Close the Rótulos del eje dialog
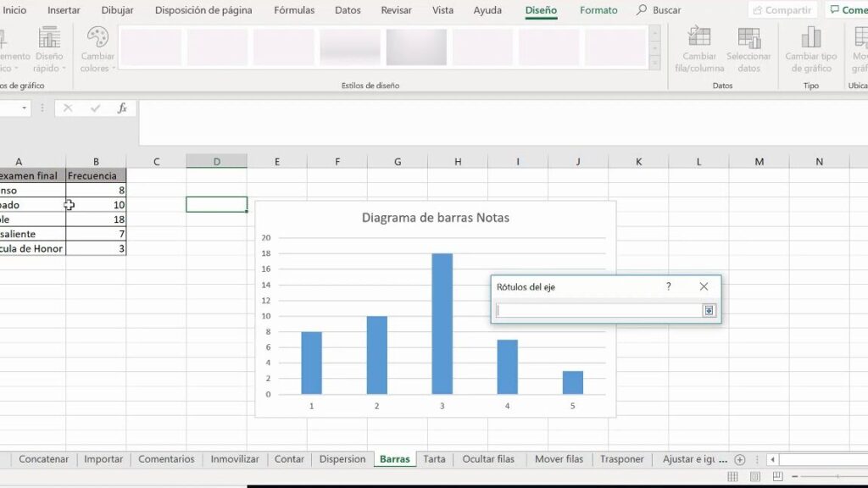Viewport: 868px width, 488px height. click(x=704, y=287)
